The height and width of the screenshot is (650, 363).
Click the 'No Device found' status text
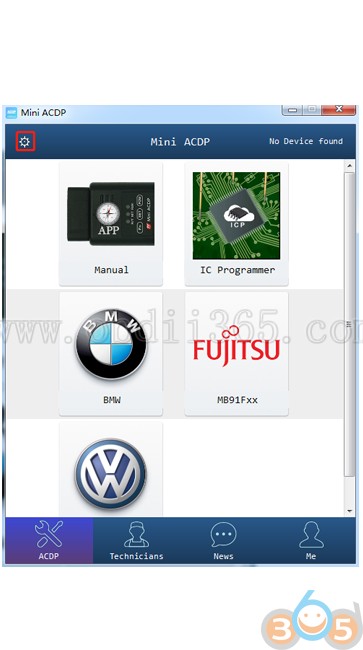tap(306, 141)
